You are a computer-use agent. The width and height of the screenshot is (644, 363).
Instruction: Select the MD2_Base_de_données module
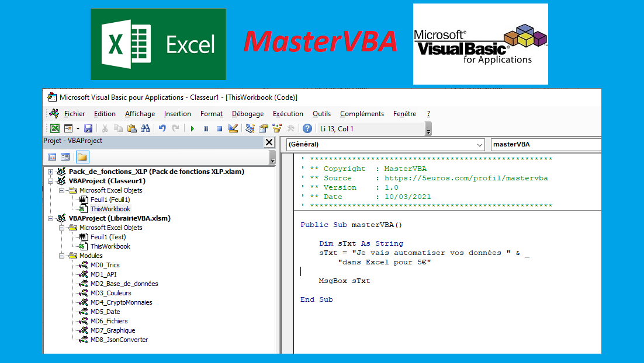[124, 284]
